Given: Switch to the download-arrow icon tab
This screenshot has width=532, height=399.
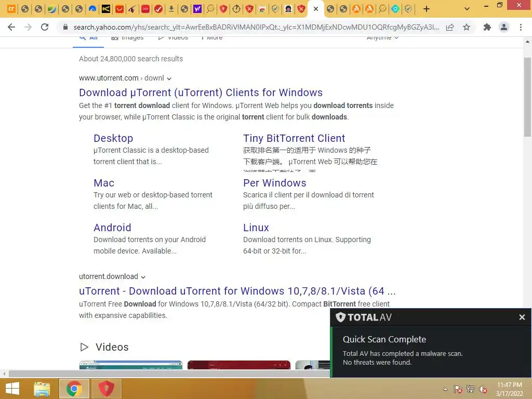Looking at the screenshot, I should 171,9.
